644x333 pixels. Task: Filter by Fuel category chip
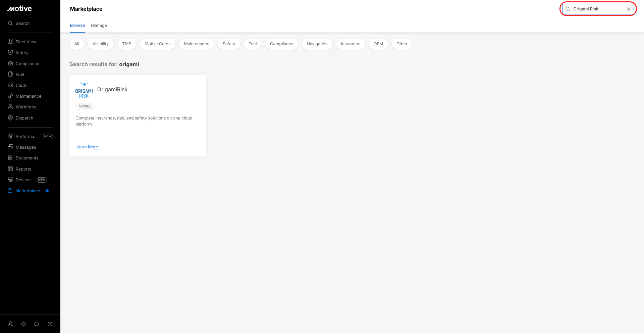pyautogui.click(x=253, y=44)
